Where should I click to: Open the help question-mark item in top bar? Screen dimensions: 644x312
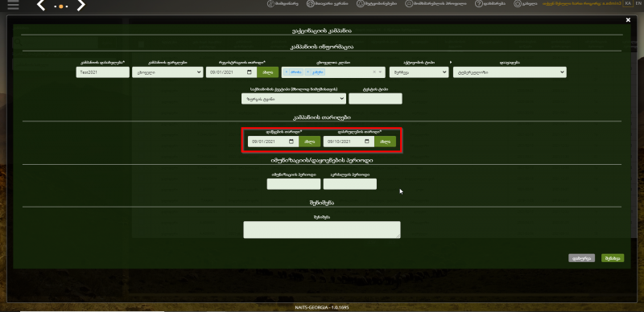[490, 4]
